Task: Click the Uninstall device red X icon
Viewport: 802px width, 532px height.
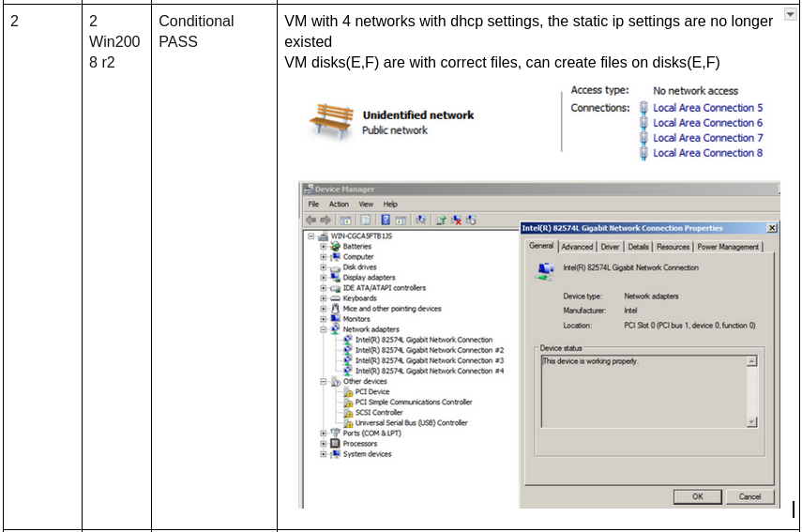Action: [457, 220]
